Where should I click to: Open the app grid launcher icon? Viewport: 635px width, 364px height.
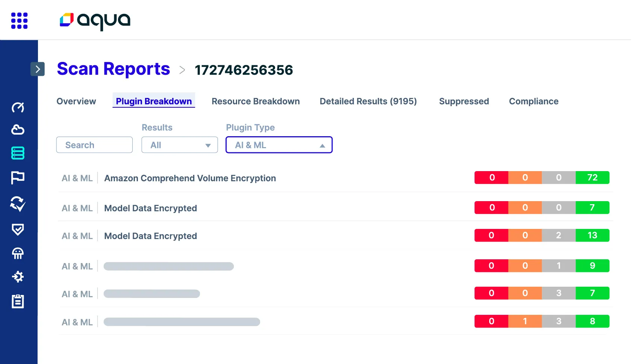tap(20, 21)
